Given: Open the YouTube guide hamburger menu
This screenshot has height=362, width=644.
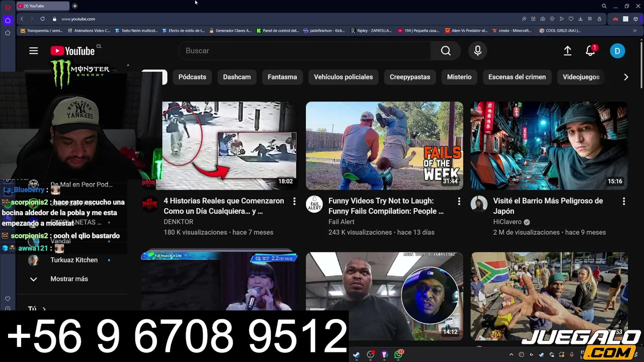Looking at the screenshot, I should point(34,51).
